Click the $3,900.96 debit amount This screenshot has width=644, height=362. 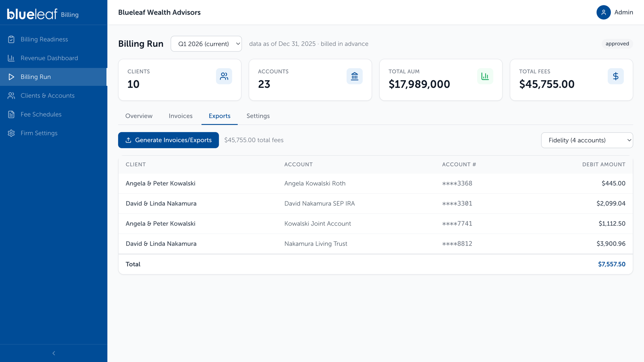(611, 244)
